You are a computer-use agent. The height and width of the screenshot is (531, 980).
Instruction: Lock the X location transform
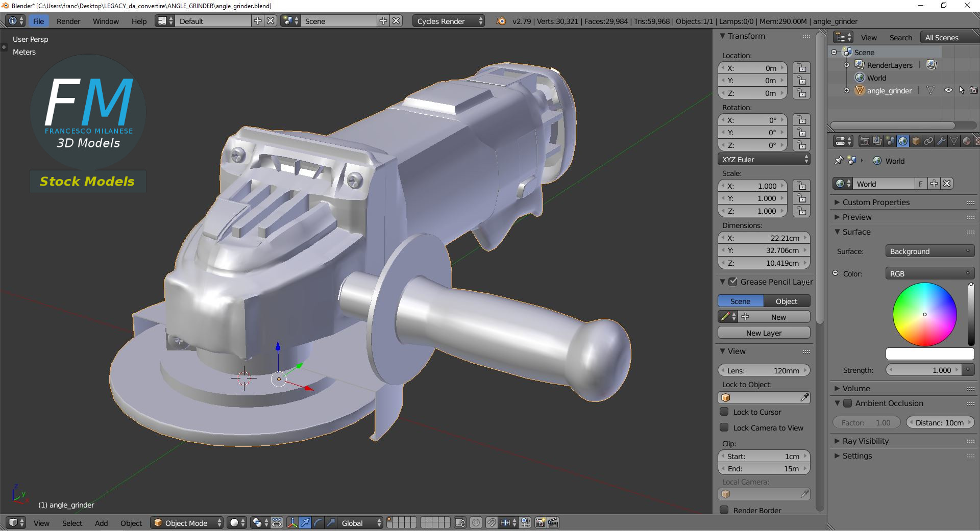(x=801, y=68)
